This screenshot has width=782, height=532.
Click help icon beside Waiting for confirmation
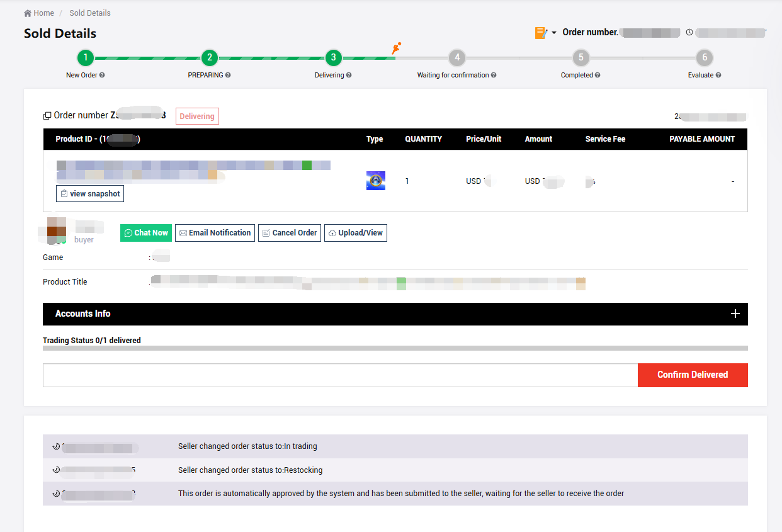tap(494, 75)
